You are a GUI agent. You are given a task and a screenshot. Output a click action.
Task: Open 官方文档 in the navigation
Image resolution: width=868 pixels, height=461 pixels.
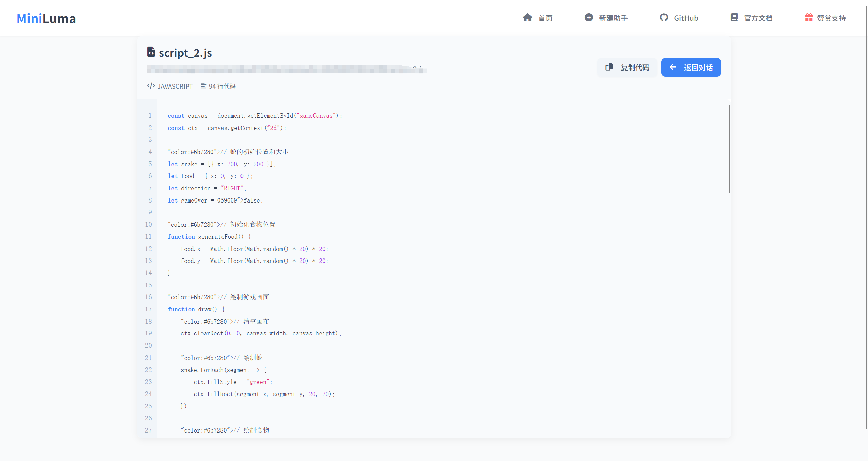[x=758, y=18]
